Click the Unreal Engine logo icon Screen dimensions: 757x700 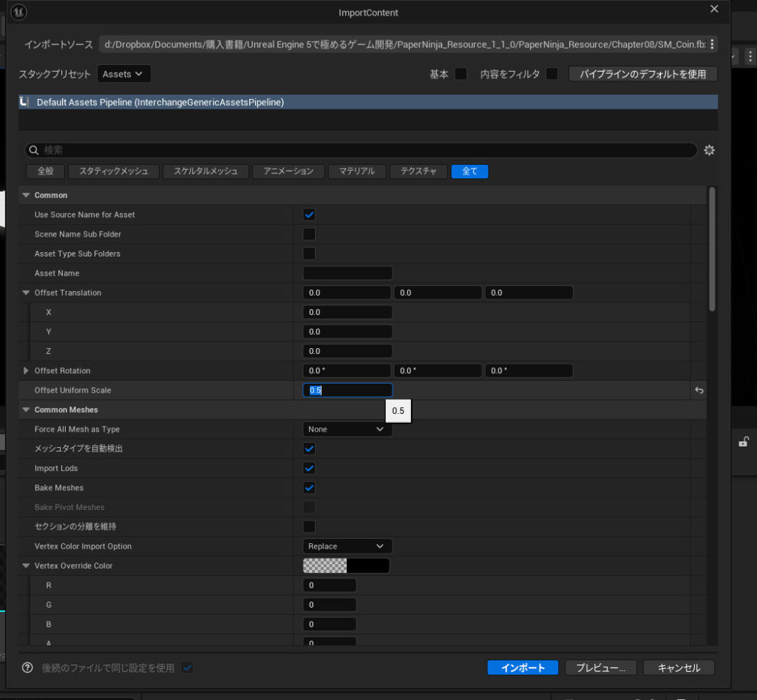click(20, 12)
